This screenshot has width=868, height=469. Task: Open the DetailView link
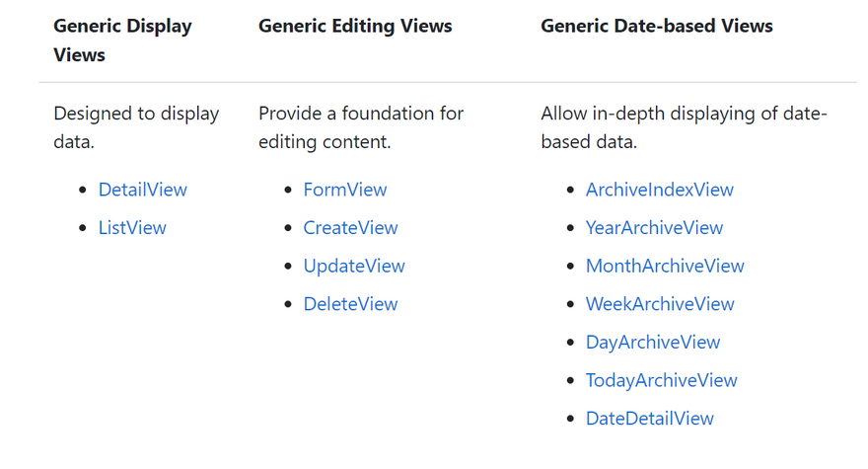point(142,190)
